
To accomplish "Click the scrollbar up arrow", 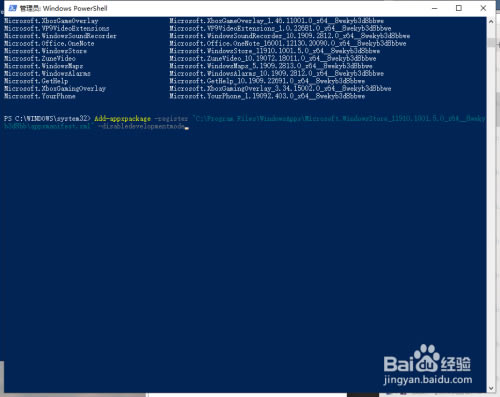I will [x=491, y=22].
